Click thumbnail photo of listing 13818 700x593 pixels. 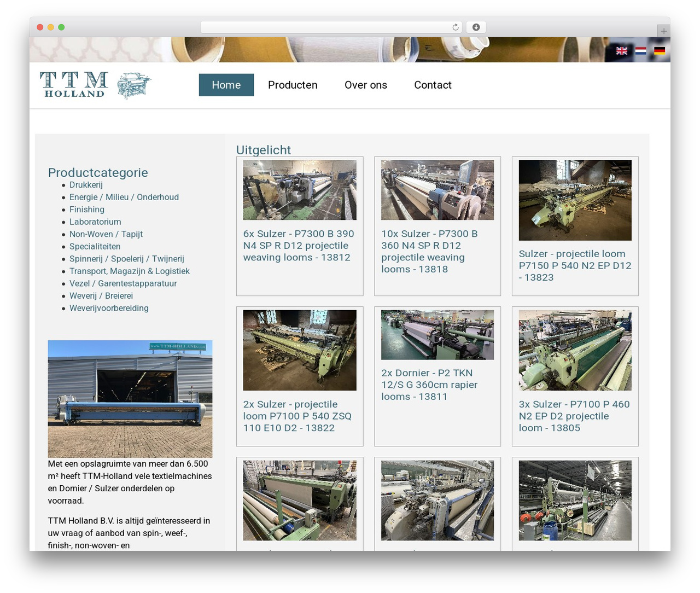pyautogui.click(x=437, y=190)
